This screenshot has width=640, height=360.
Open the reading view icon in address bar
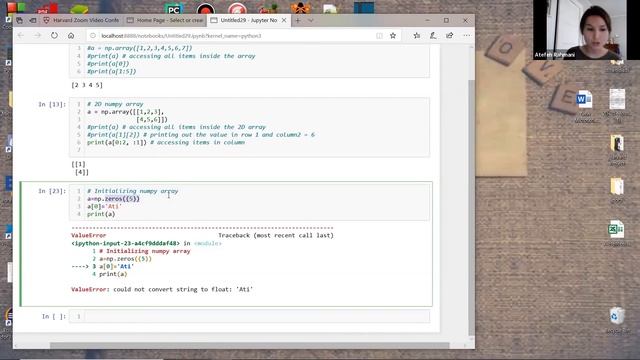click(379, 36)
